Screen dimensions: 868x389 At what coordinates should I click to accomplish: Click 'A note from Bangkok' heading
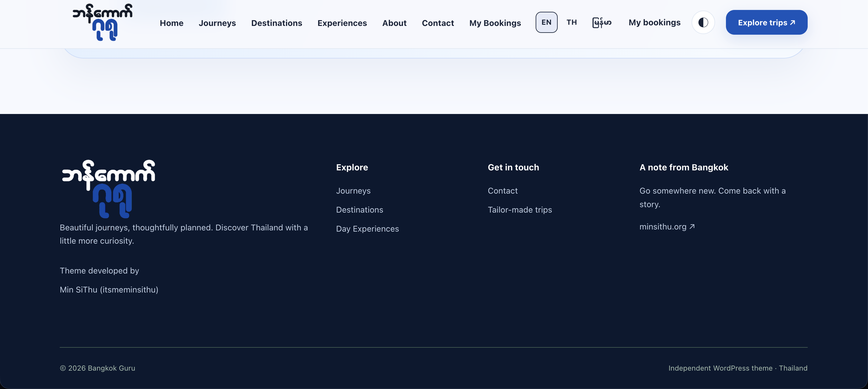684,167
